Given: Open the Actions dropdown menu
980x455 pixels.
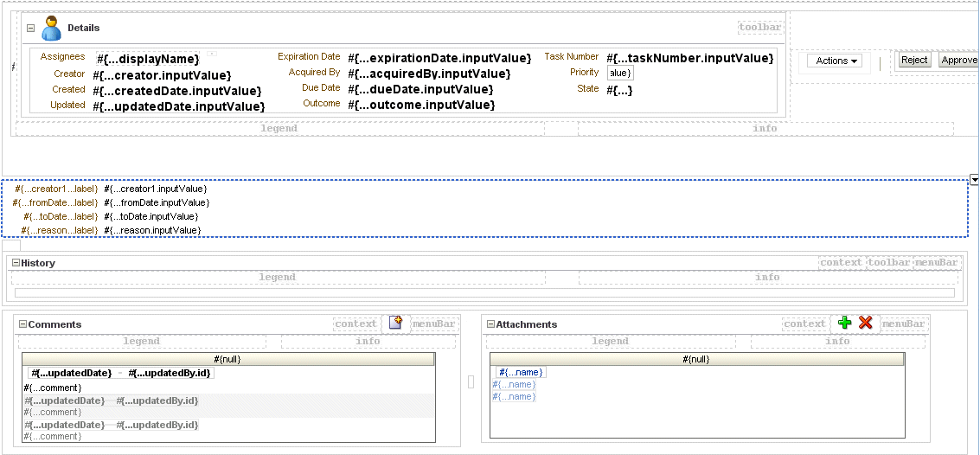Looking at the screenshot, I should click(835, 61).
